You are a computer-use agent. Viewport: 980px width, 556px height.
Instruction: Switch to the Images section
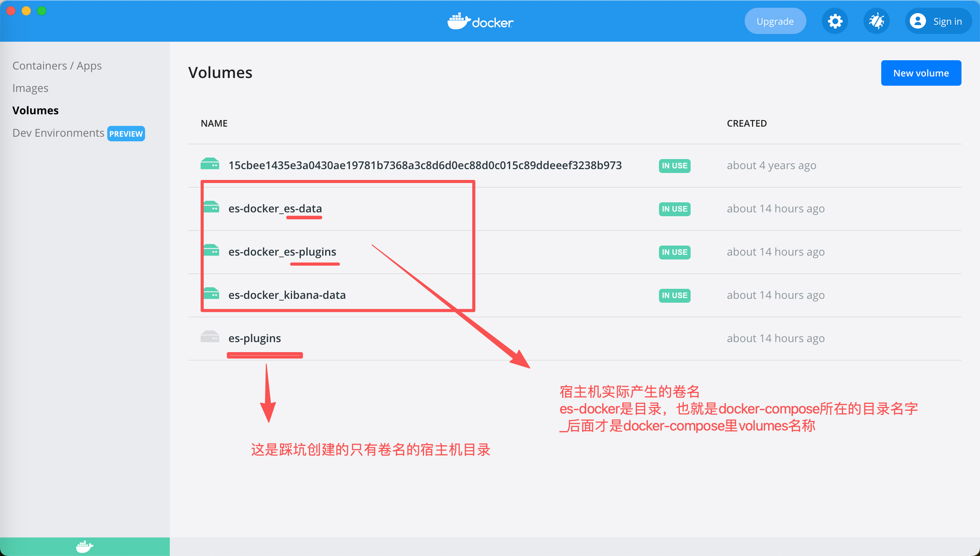(x=30, y=88)
